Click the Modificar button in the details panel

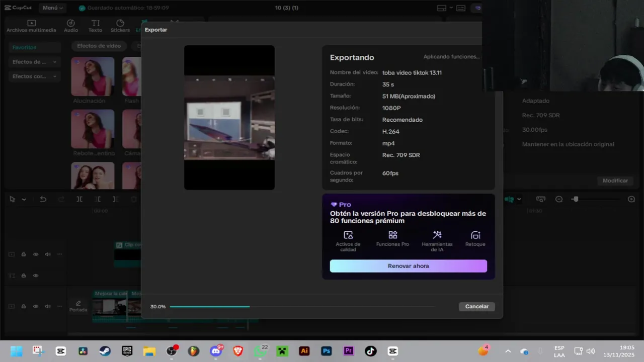615,180
